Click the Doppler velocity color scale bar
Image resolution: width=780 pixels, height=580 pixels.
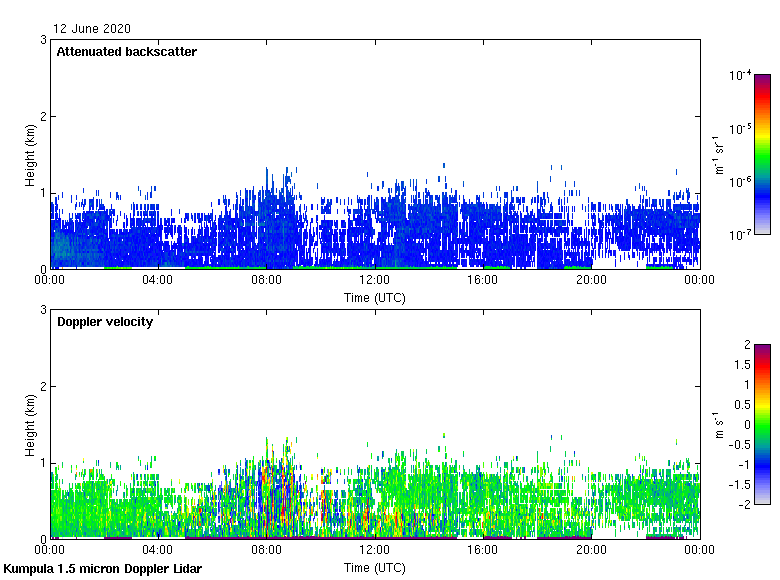point(762,424)
